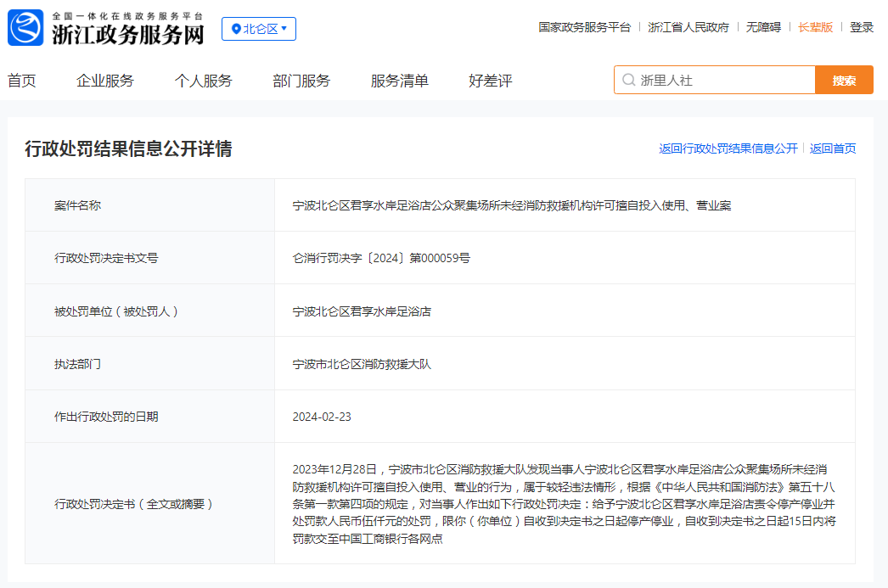
Task: Open the 浙江省人民政府 link
Action: point(688,27)
